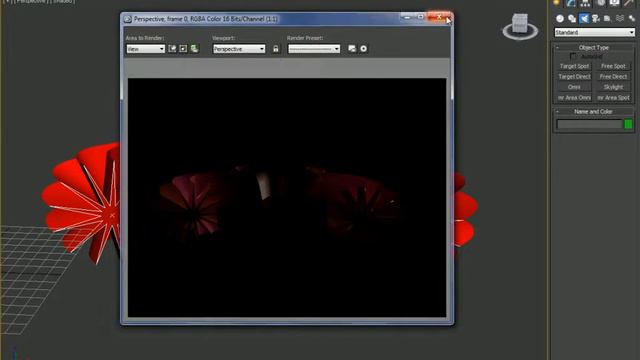This screenshot has height=360, width=640.
Task: Click the Target Direct button
Action: click(574, 77)
